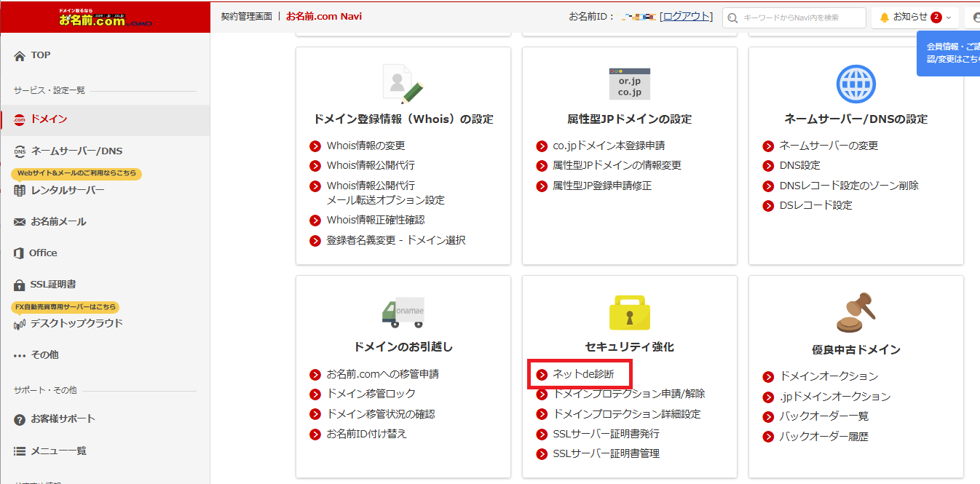This screenshot has width=980, height=484.
Task: Open ネームサーバーの変更
Action: (x=829, y=146)
